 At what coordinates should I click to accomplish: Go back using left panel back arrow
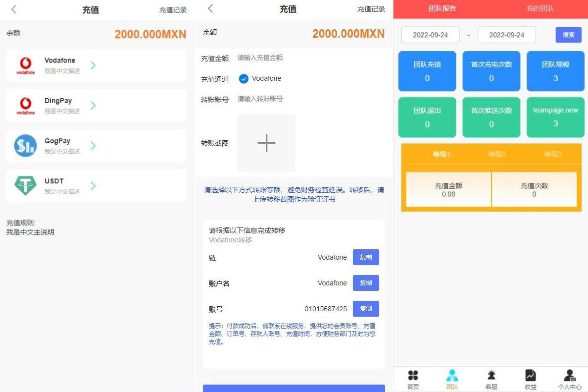(14, 9)
